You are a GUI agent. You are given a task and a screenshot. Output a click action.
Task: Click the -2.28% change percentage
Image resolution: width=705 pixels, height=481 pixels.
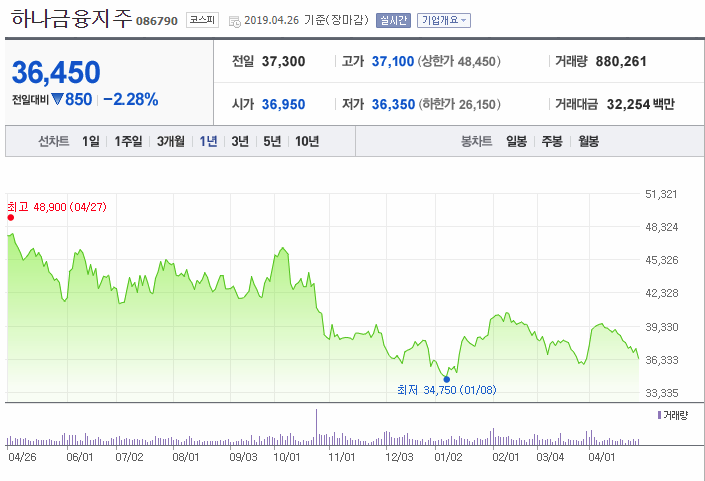tap(131, 99)
